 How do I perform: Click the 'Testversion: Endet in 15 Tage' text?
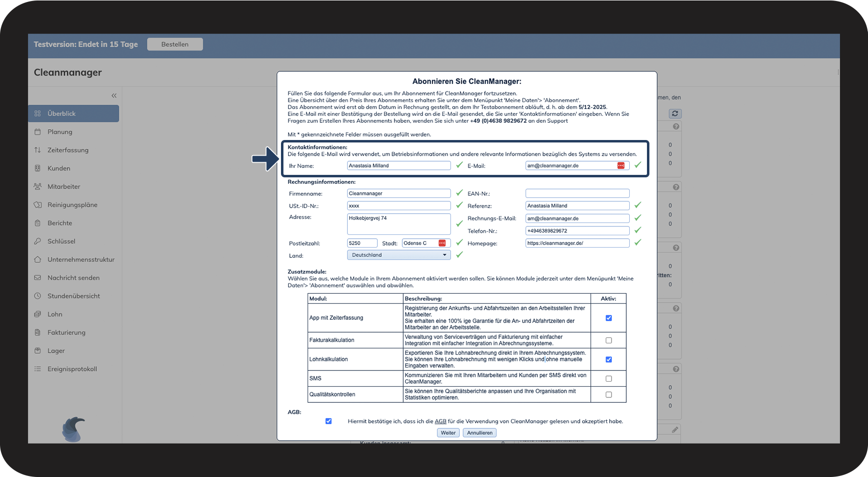(86, 44)
